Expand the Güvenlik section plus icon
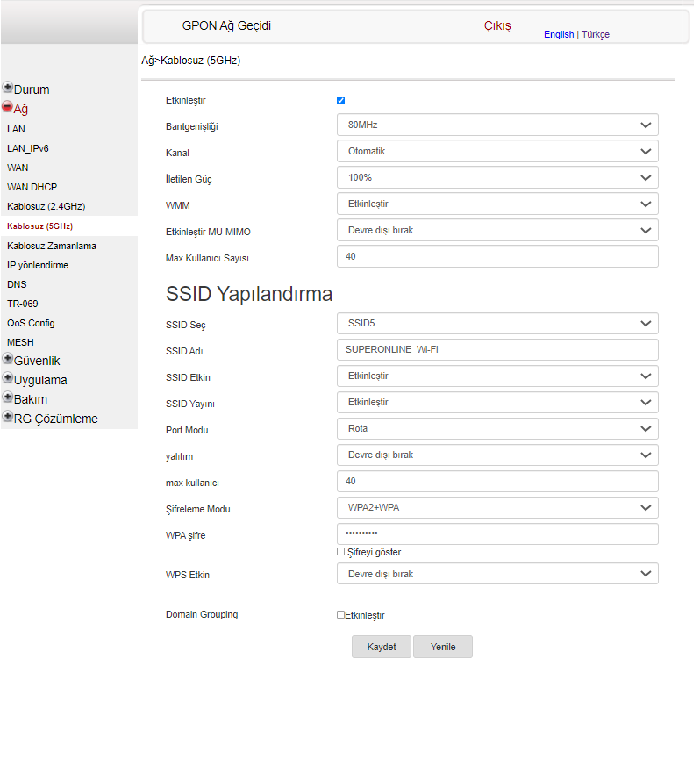The image size is (700, 766). 8,359
